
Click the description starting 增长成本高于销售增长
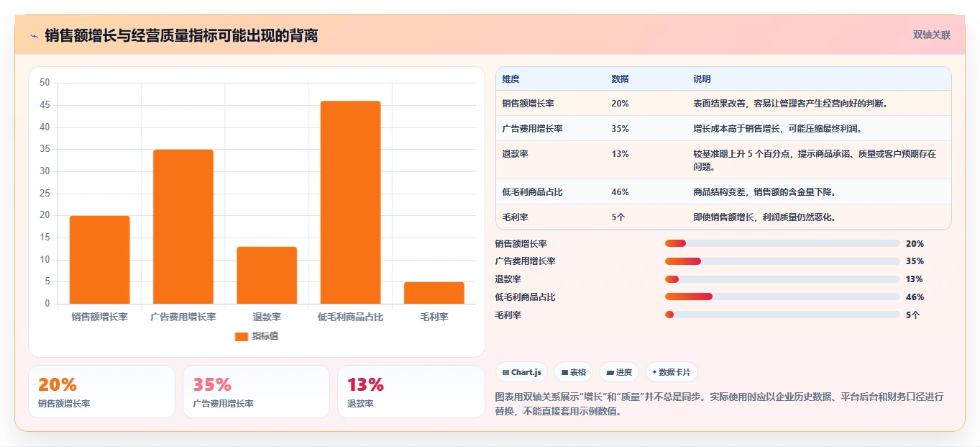(x=777, y=129)
